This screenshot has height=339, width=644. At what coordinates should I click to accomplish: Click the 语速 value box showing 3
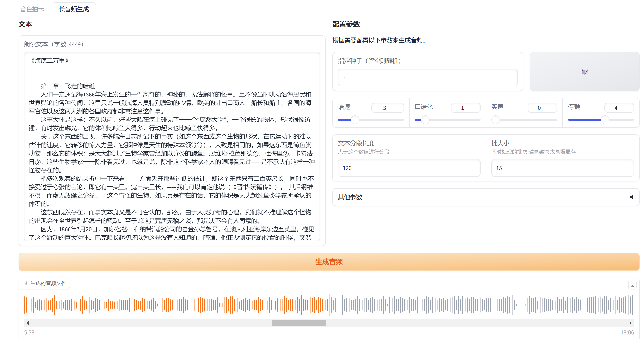tap(387, 108)
